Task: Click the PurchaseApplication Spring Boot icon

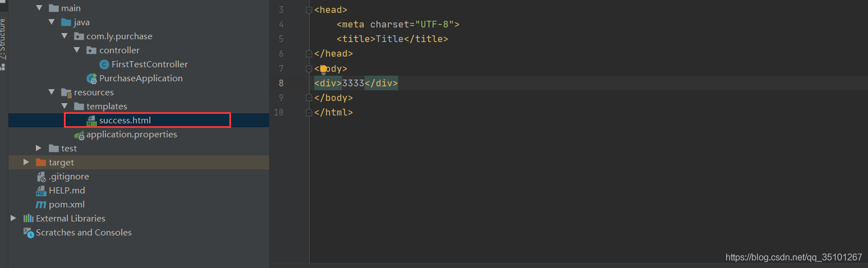Action: (91, 78)
